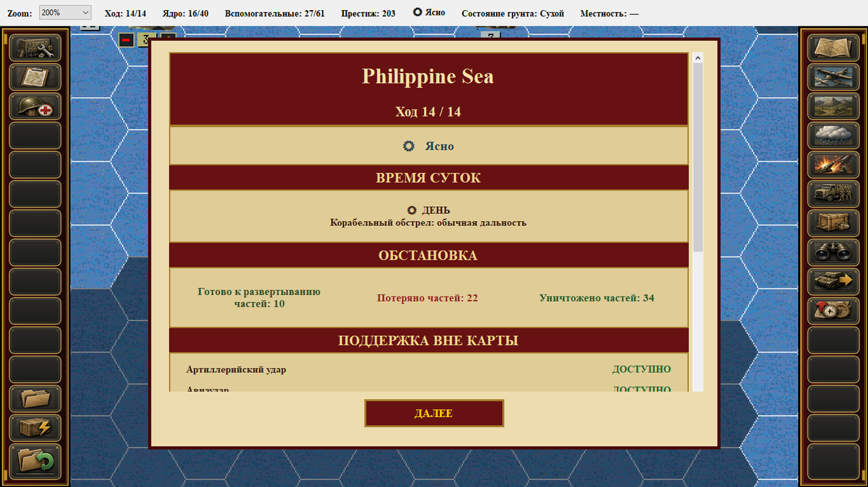This screenshot has height=487, width=868.
Task: Click the ВРЕМЯ СУТОК header
Action: click(x=428, y=178)
